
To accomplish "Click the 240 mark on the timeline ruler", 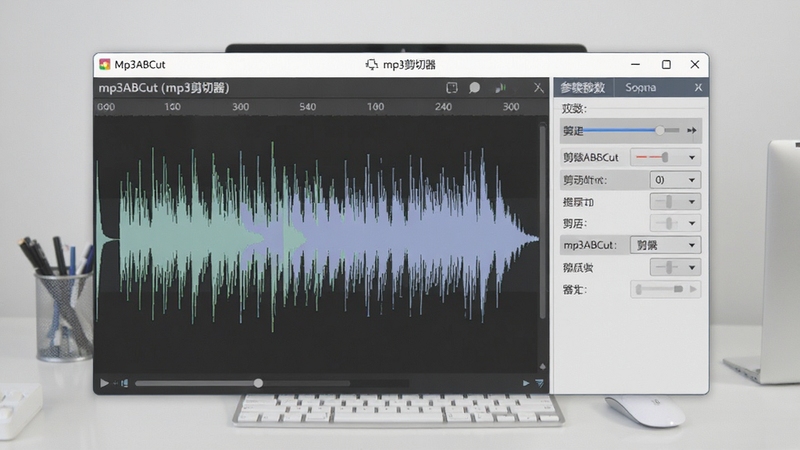I will [443, 107].
